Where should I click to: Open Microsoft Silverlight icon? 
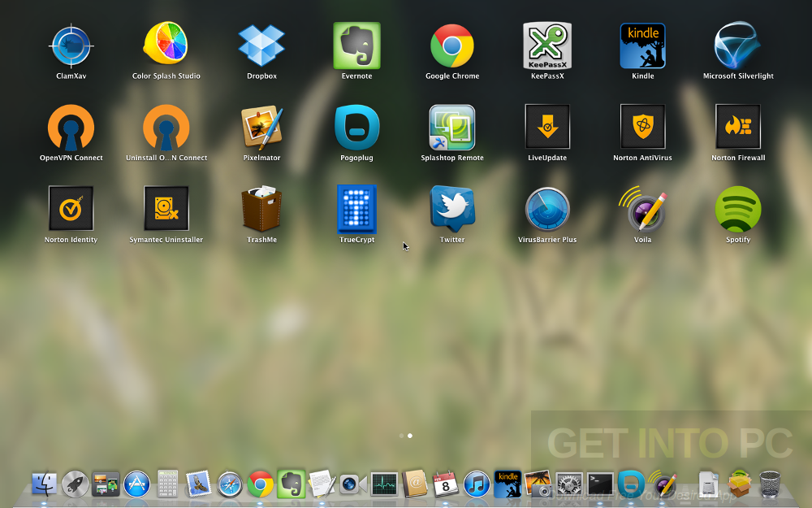point(738,46)
